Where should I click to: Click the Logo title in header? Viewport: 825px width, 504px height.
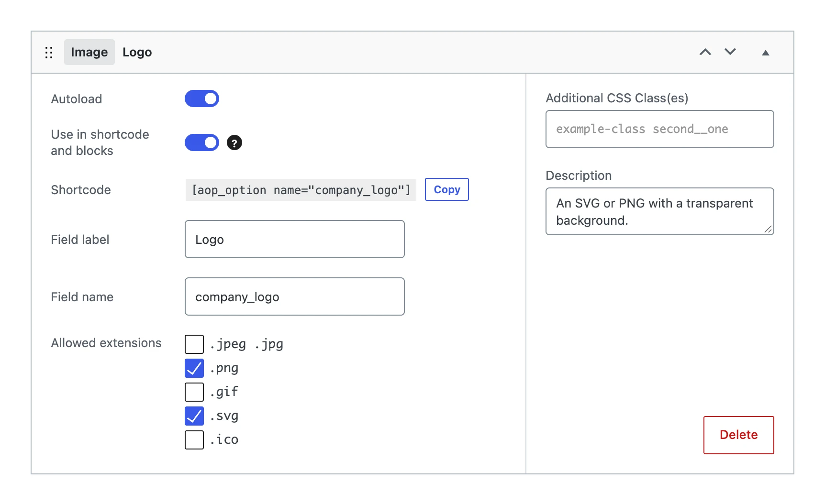click(x=137, y=52)
